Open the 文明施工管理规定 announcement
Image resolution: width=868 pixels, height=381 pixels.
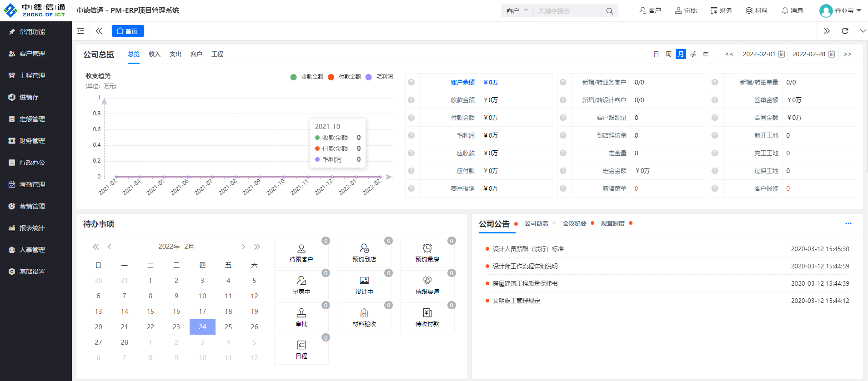(x=516, y=301)
